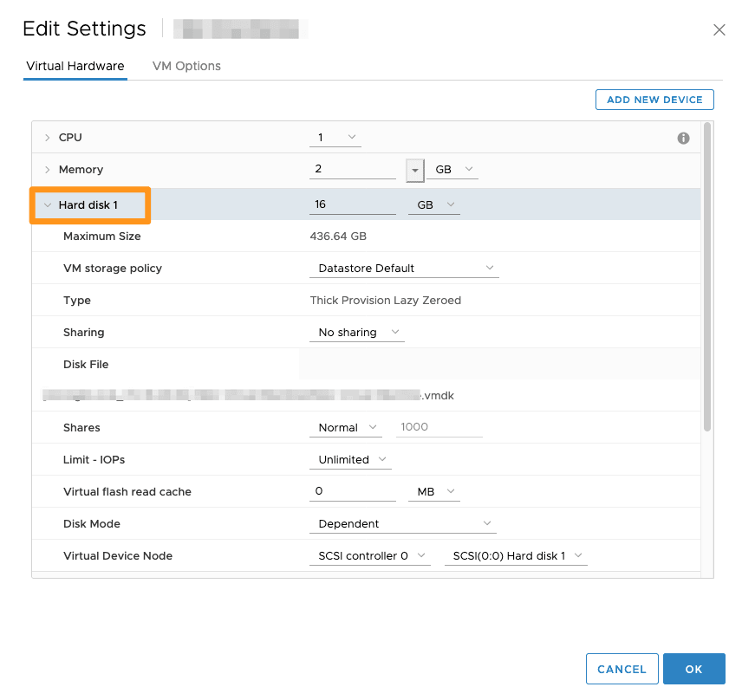
Task: Open the Hard disk 1 GB unit dropdown
Action: (434, 204)
